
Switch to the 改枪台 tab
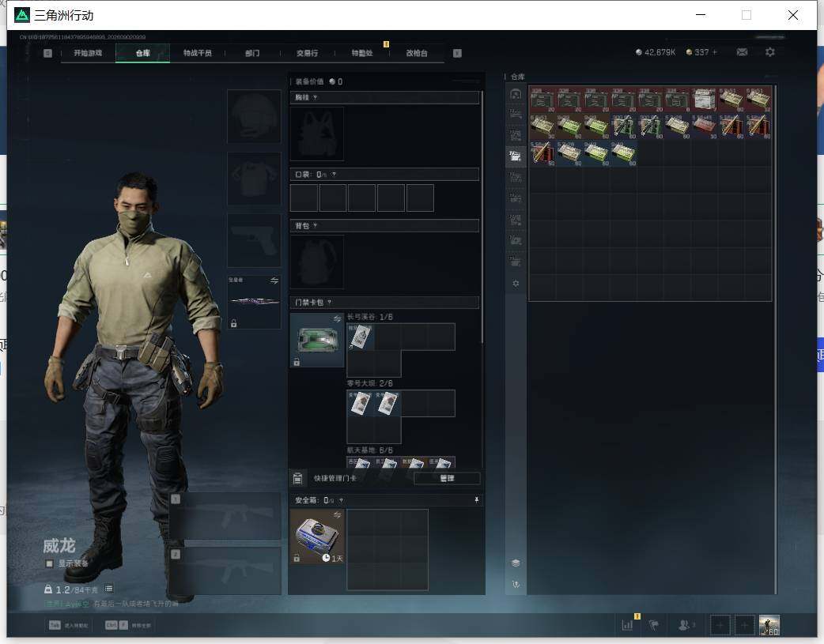pos(417,53)
